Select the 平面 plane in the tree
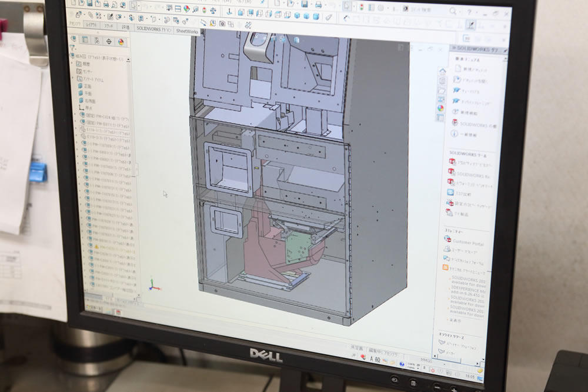588x392 pixels. click(85, 93)
